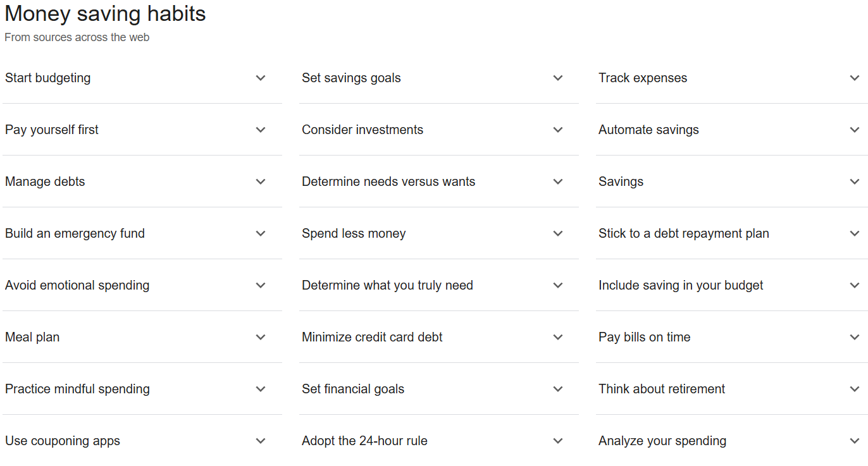Open the Practice mindful spending entry

click(261, 389)
